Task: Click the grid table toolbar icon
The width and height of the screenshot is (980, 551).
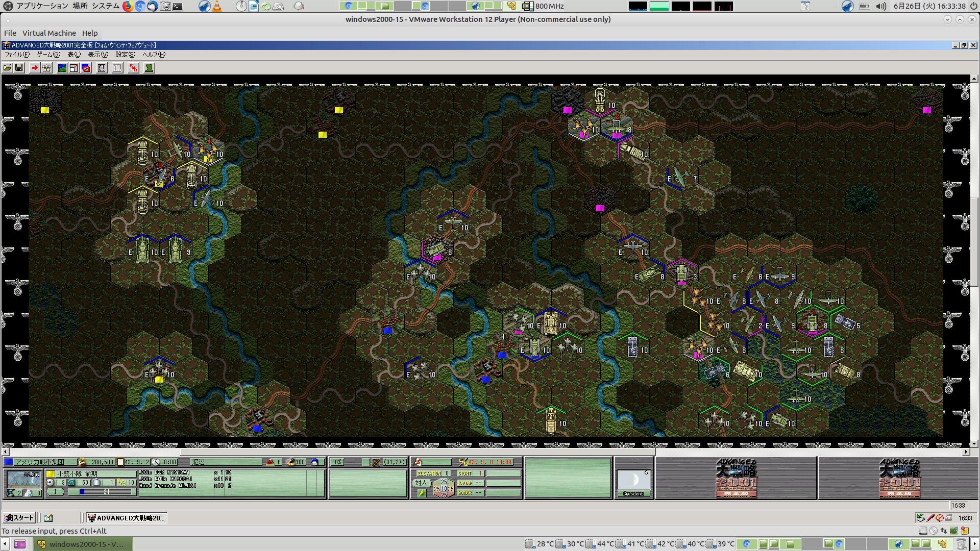Action: click(102, 68)
